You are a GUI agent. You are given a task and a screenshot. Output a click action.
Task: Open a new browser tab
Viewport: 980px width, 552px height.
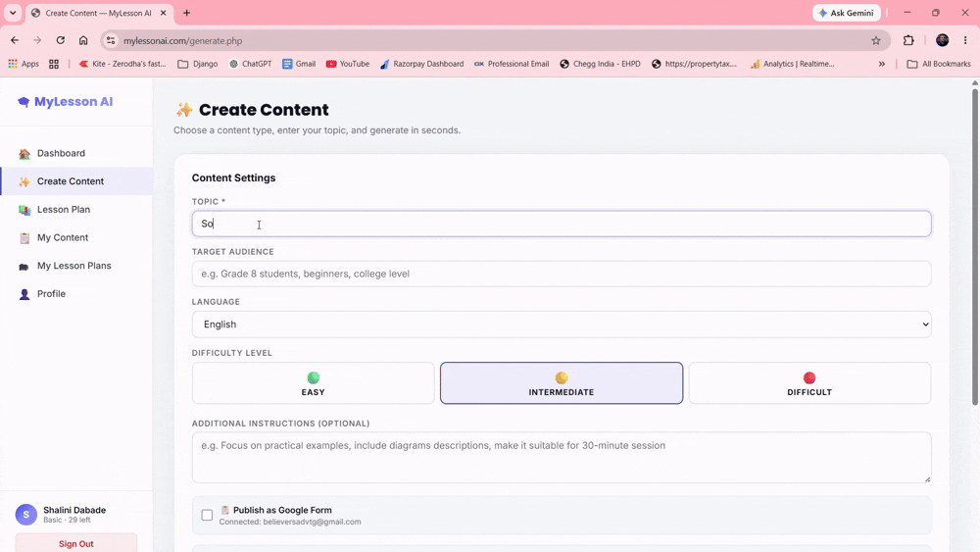[x=186, y=13]
